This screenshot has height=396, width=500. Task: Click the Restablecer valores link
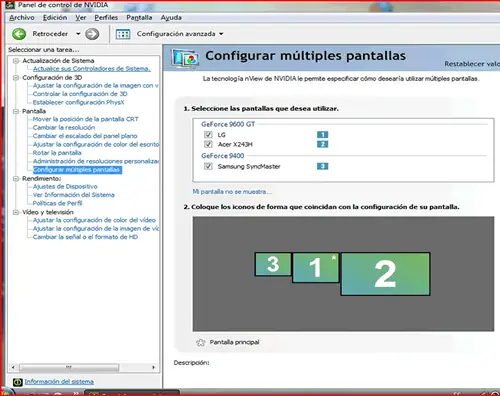[472, 64]
